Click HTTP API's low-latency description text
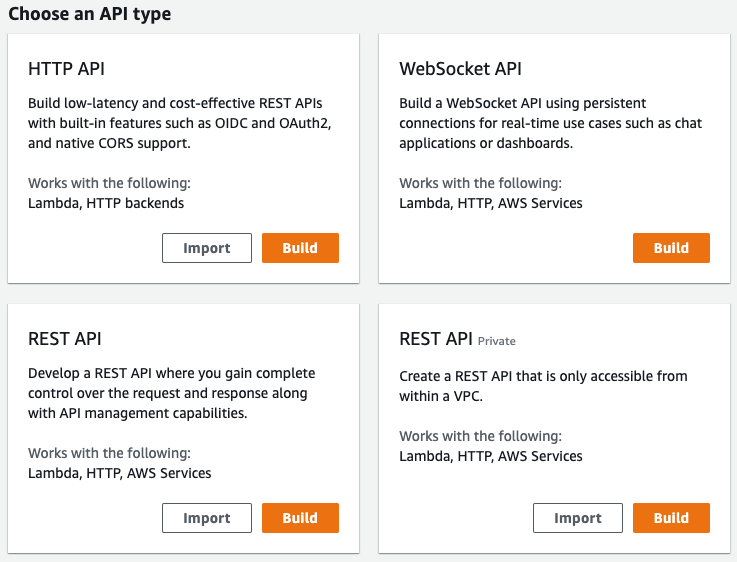737x562 pixels. (177, 123)
